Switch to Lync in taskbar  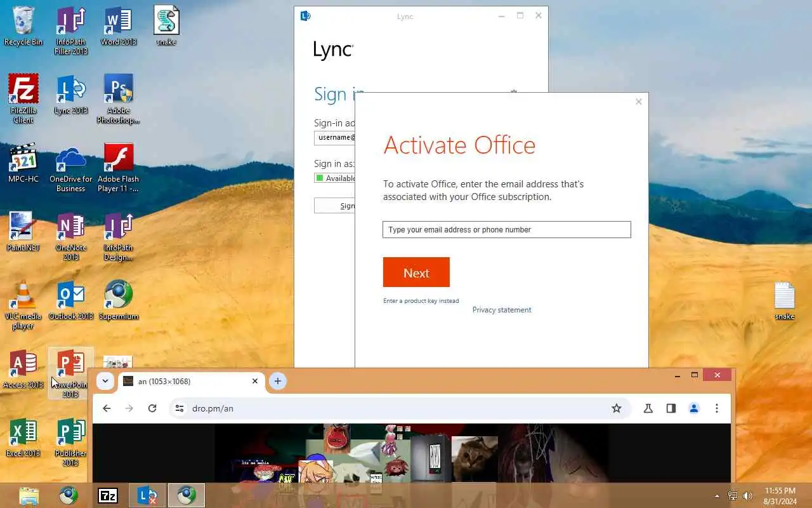click(x=147, y=495)
